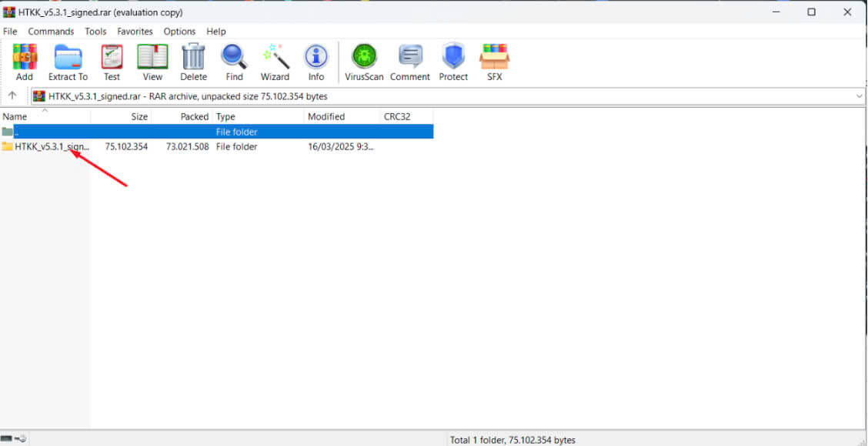Run the Test archive tool

point(112,57)
